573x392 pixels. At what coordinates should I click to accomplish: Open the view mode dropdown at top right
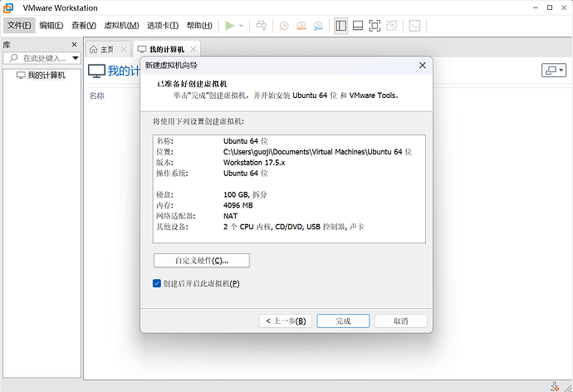pos(554,70)
